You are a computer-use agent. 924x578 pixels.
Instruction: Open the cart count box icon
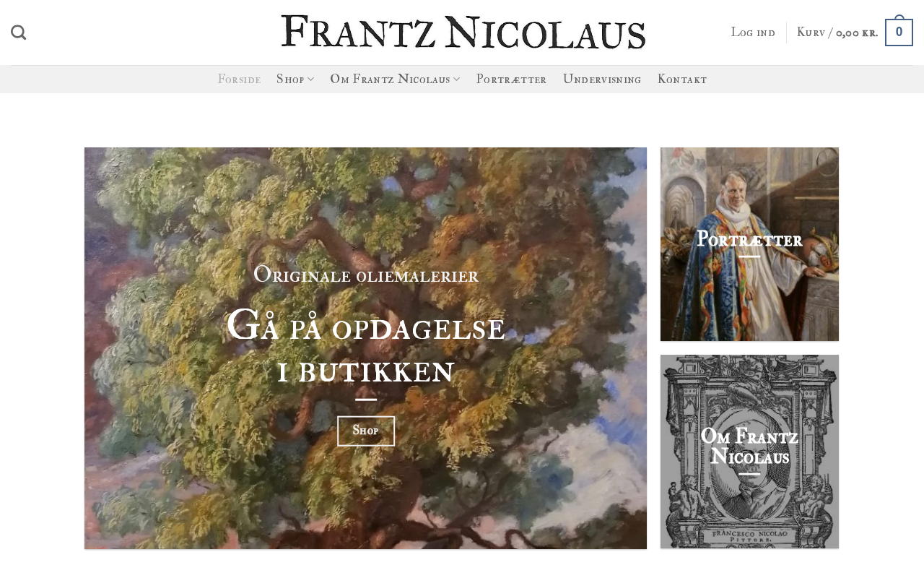click(899, 32)
